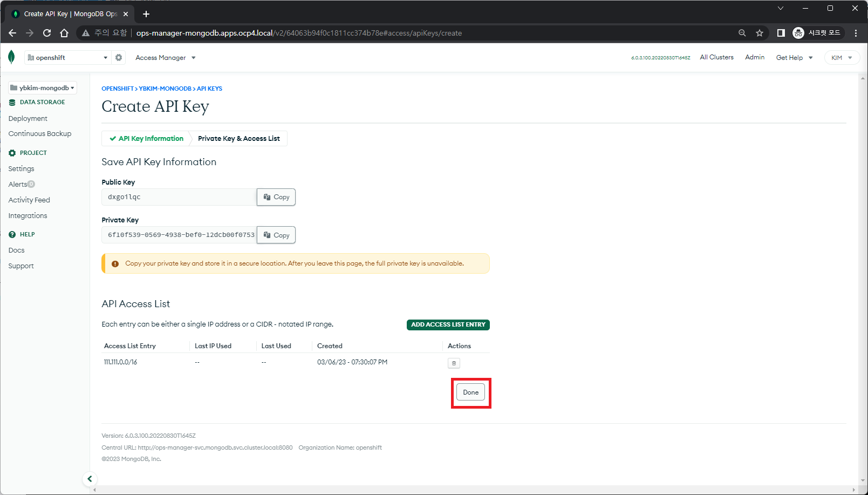This screenshot has height=495, width=868.
Task: Click the Done button
Action: point(470,392)
